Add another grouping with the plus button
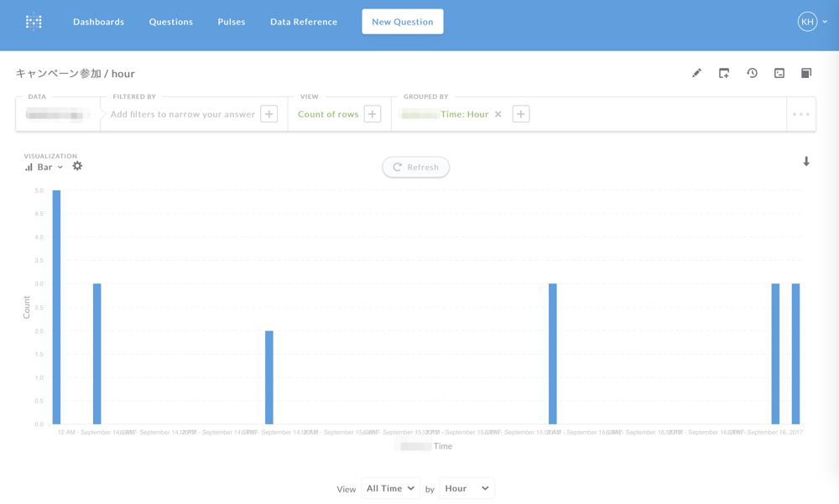Screen dimensions: 839x504 click(521, 114)
